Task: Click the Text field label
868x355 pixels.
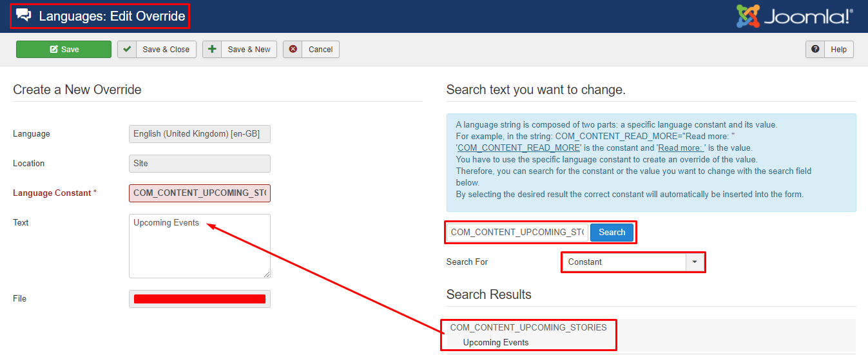Action: [x=21, y=223]
